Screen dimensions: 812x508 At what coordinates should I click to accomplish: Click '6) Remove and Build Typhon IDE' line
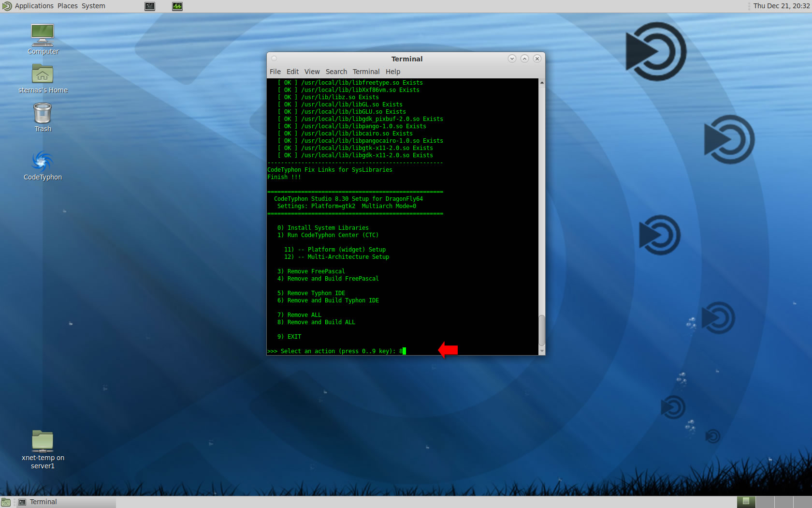click(x=328, y=300)
